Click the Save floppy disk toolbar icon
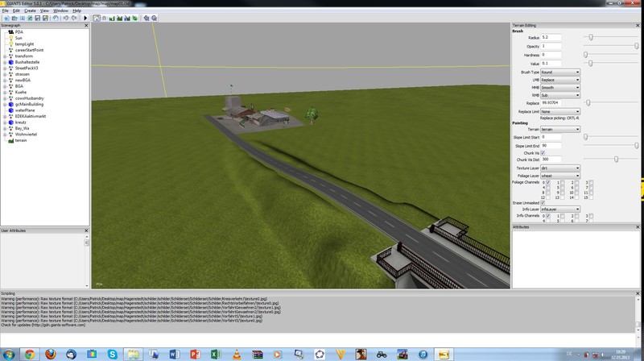The width and height of the screenshot is (644, 361). pos(37,18)
